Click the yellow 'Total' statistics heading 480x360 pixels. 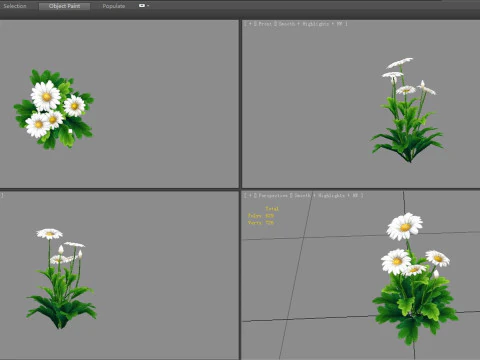272,209
